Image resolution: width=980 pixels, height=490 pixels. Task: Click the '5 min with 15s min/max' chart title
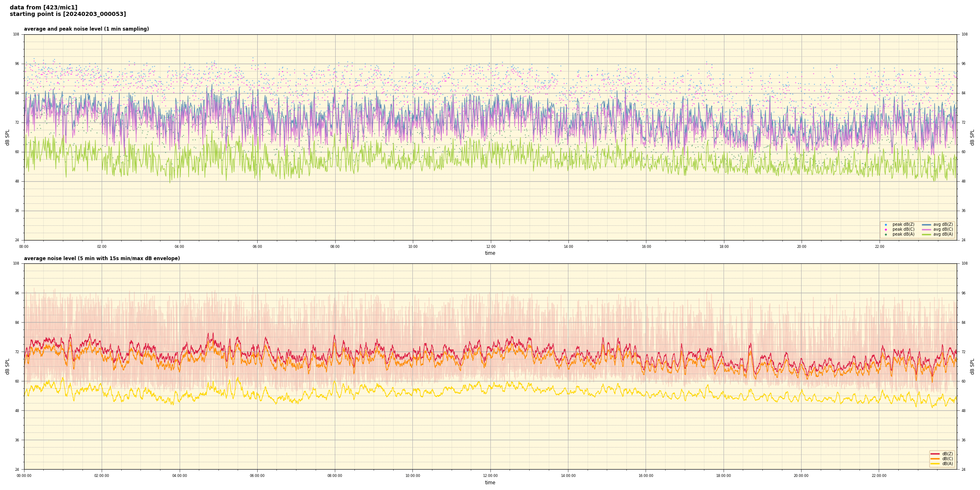point(102,258)
